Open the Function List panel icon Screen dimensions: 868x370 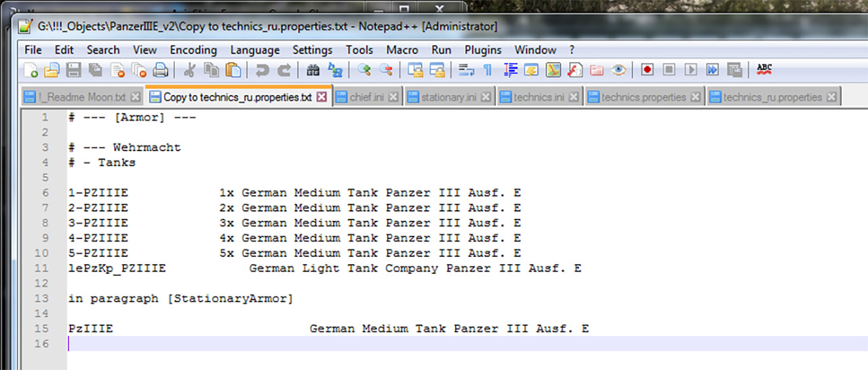click(x=575, y=70)
